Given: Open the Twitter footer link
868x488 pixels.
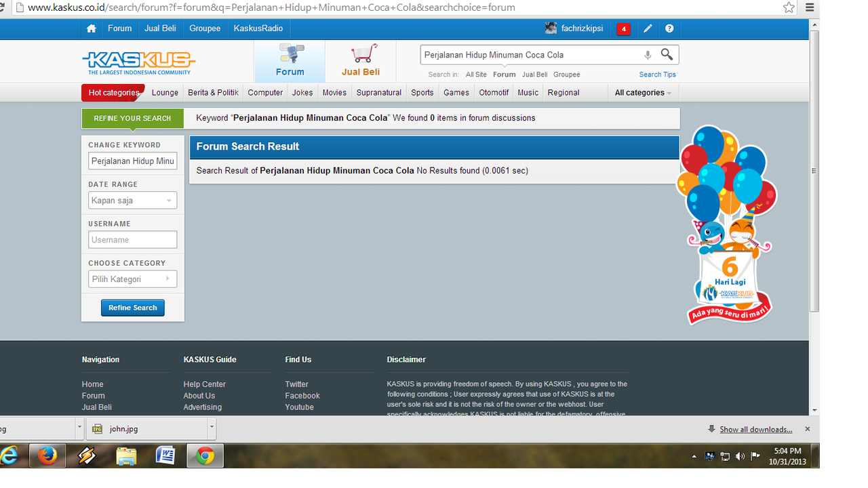Looking at the screenshot, I should click(x=296, y=384).
